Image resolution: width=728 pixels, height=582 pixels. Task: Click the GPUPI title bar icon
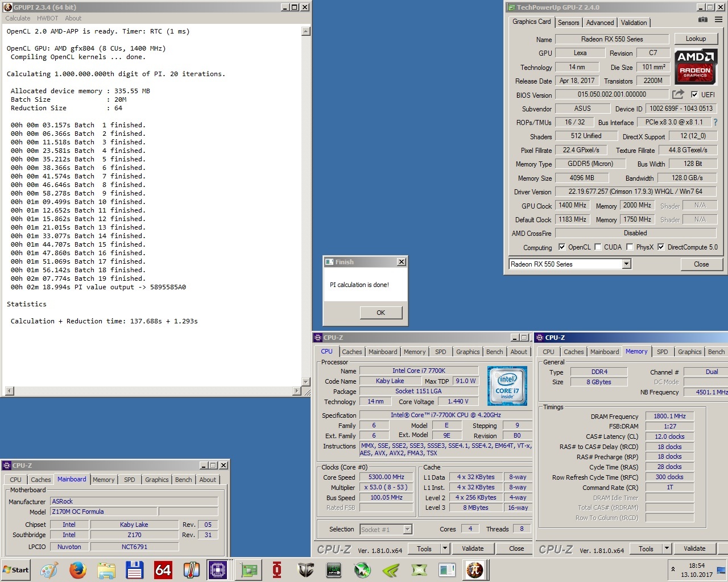point(7,7)
